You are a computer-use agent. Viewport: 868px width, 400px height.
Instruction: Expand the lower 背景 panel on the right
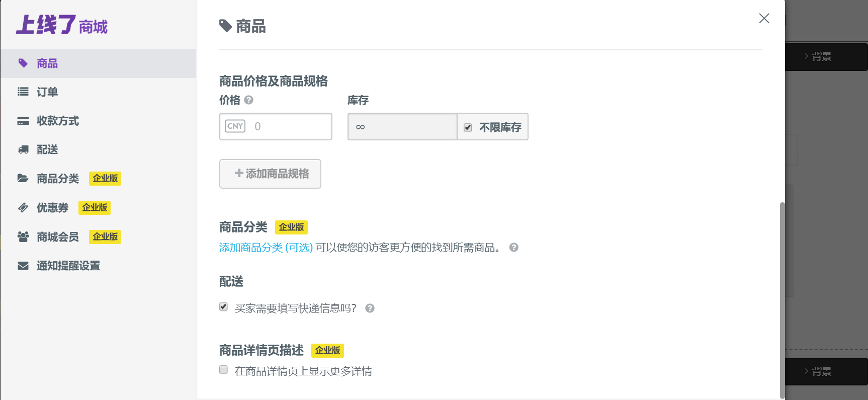pos(821,371)
